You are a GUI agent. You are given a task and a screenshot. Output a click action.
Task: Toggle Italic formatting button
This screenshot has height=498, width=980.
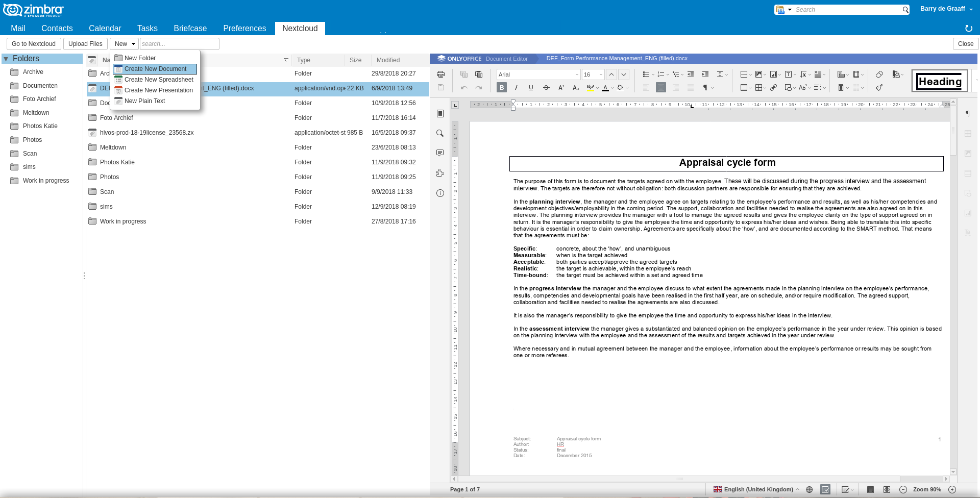pos(516,88)
